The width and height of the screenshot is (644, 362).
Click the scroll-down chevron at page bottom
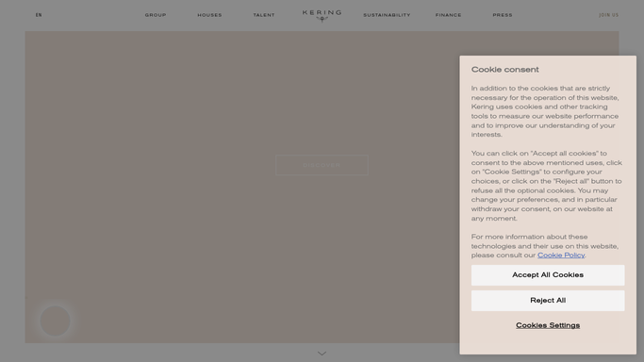coord(322,354)
